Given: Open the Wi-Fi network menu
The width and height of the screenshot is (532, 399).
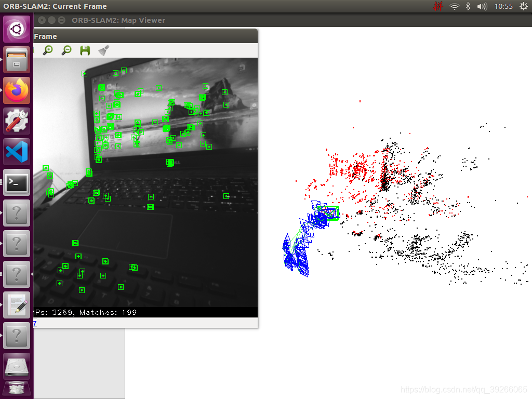Looking at the screenshot, I should pos(454,6).
